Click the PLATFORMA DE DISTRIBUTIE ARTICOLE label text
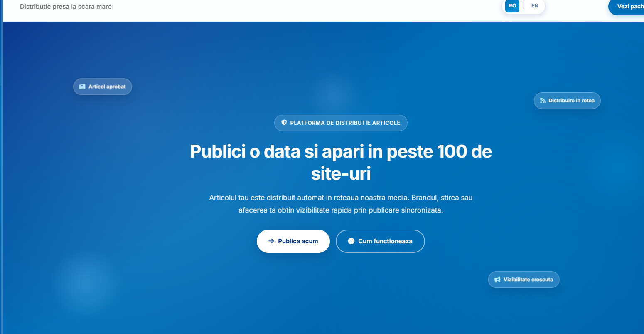This screenshot has width=644, height=334. (x=345, y=123)
